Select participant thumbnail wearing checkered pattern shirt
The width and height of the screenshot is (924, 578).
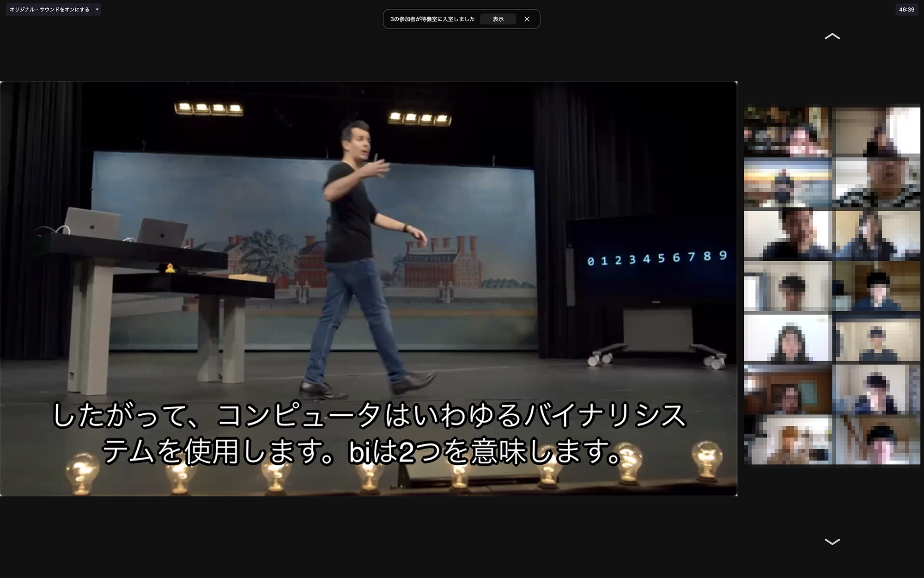tap(876, 183)
